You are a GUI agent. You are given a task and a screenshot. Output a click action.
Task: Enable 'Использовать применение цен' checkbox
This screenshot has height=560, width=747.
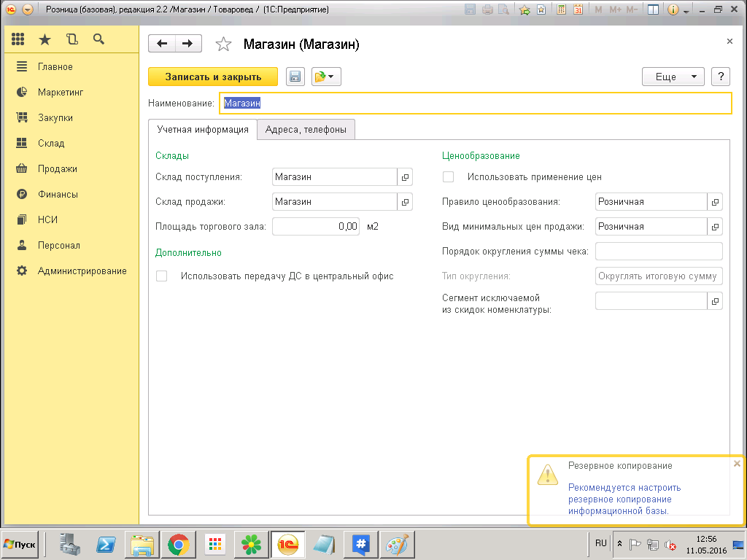449,176
